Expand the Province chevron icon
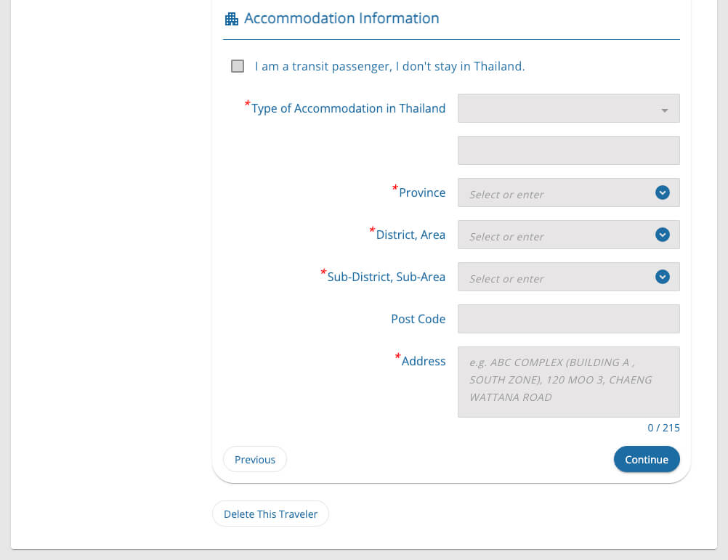The image size is (728, 560). tap(663, 192)
